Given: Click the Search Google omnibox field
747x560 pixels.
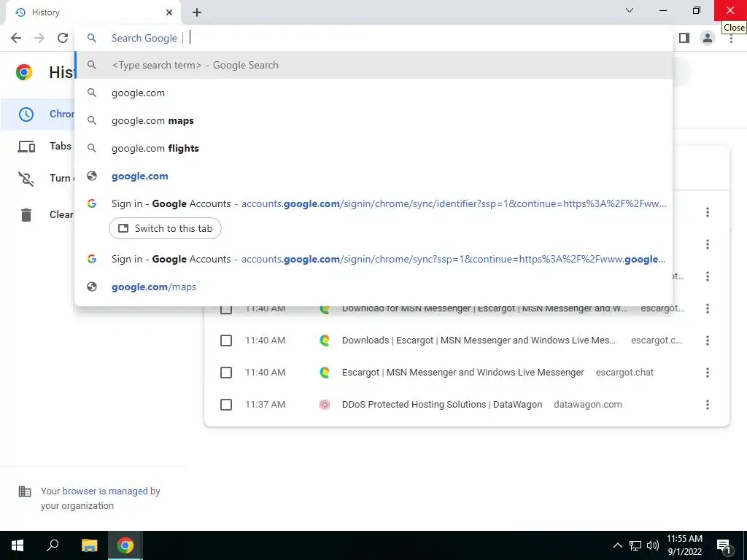Looking at the screenshot, I should [x=373, y=38].
